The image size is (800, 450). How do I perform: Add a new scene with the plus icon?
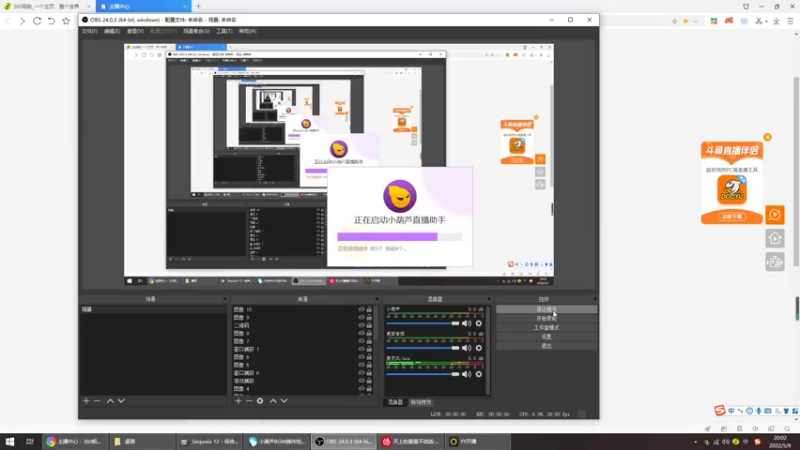[x=86, y=401]
